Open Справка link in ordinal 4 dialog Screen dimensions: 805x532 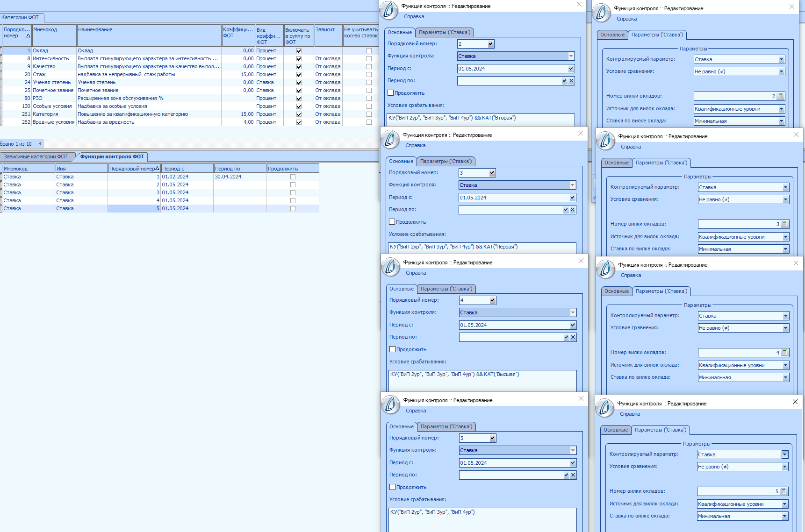click(416, 273)
